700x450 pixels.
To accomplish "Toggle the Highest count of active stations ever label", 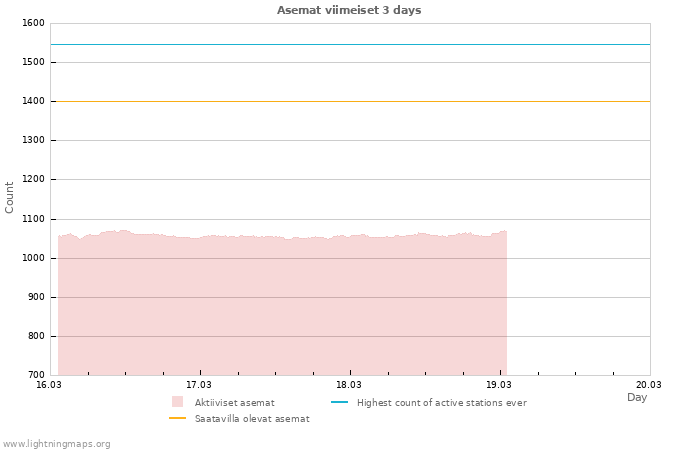I will [x=441, y=402].
